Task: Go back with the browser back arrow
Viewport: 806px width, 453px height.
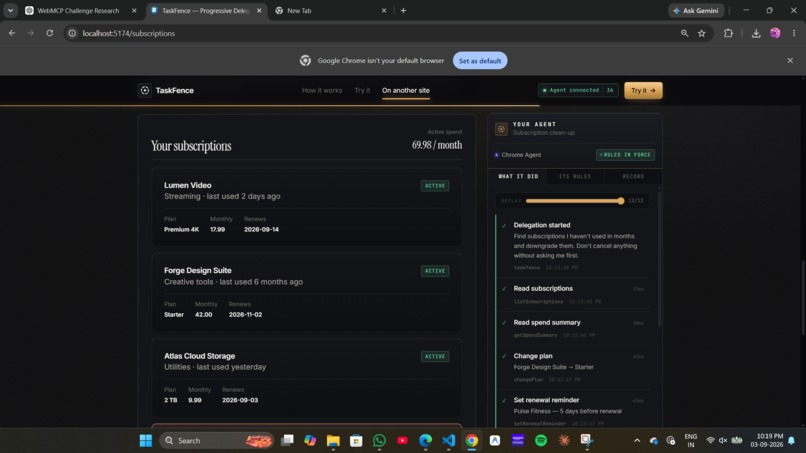Action: (12, 33)
